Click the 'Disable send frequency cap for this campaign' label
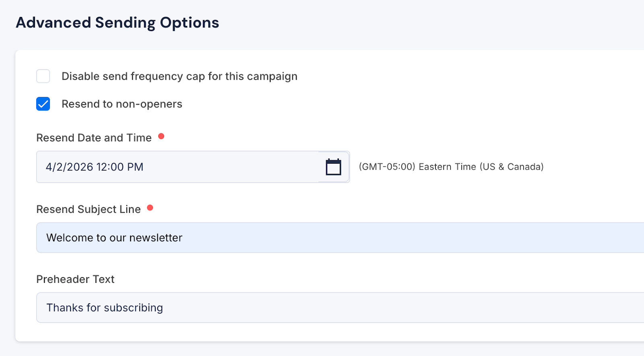This screenshot has height=356, width=644. coord(179,76)
